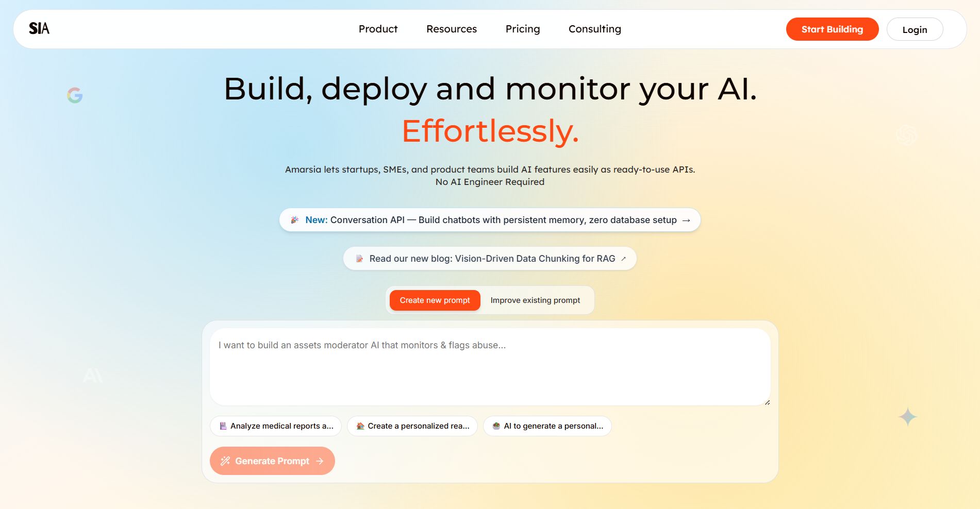Switch to Improve existing prompt tab
The width and height of the screenshot is (980, 509).
(x=535, y=300)
